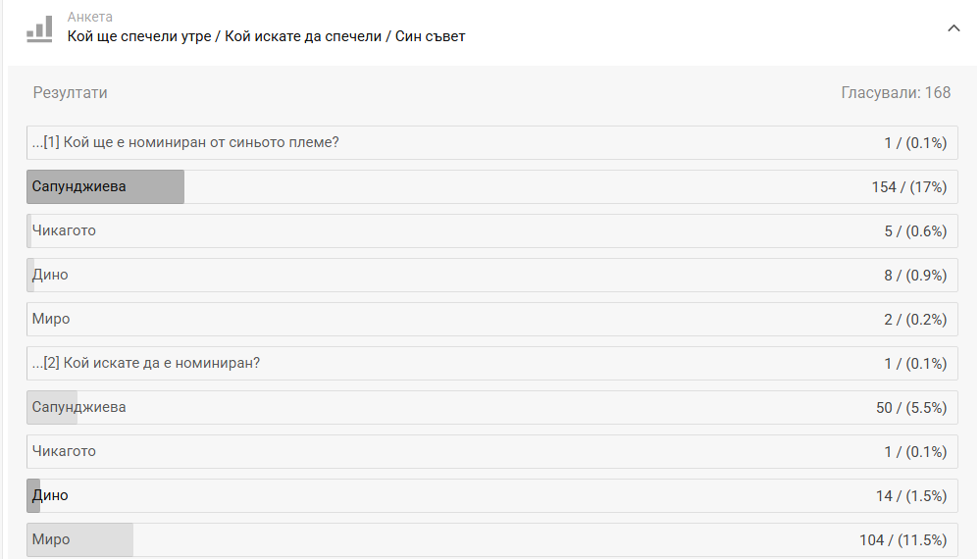The image size is (980, 559).
Task: Click the "Анкета" label above the title
Action: click(x=89, y=17)
